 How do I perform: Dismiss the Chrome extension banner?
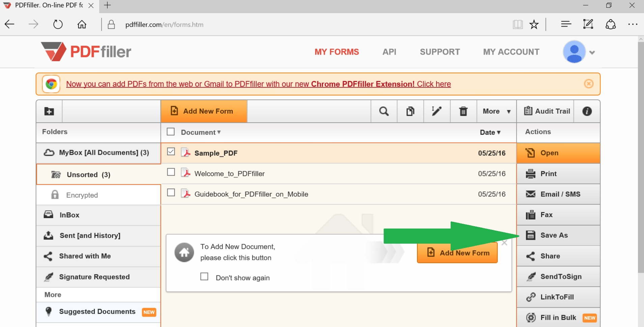[x=589, y=84]
